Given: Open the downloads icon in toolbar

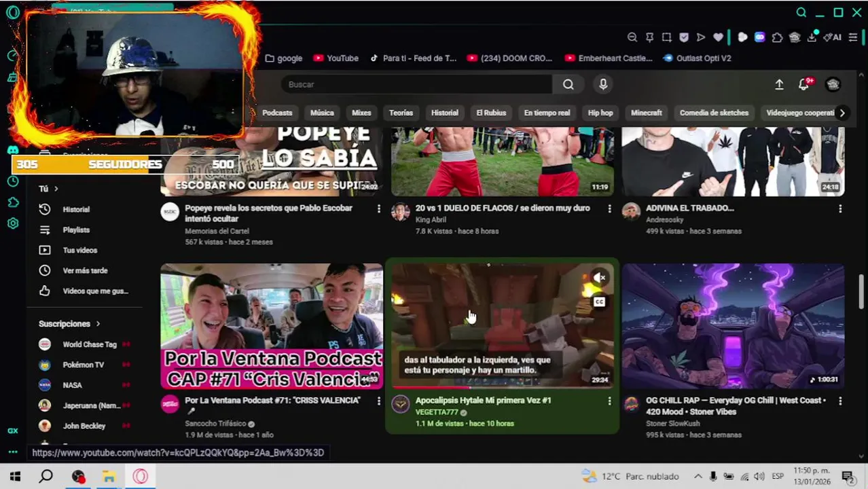Looking at the screenshot, I should (812, 37).
